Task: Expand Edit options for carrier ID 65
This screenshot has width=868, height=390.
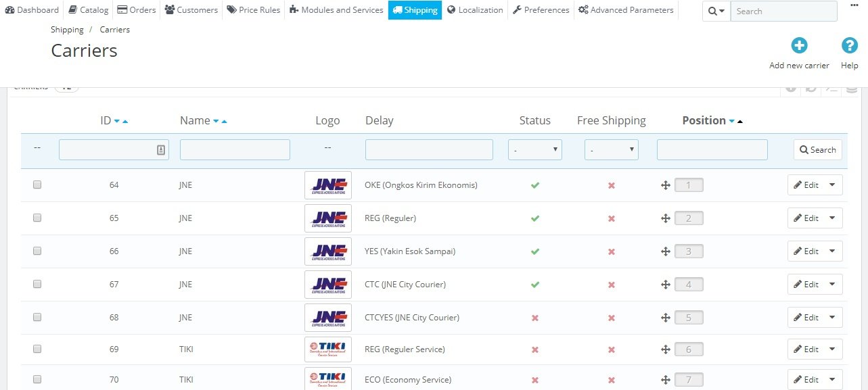Action: 832,218
